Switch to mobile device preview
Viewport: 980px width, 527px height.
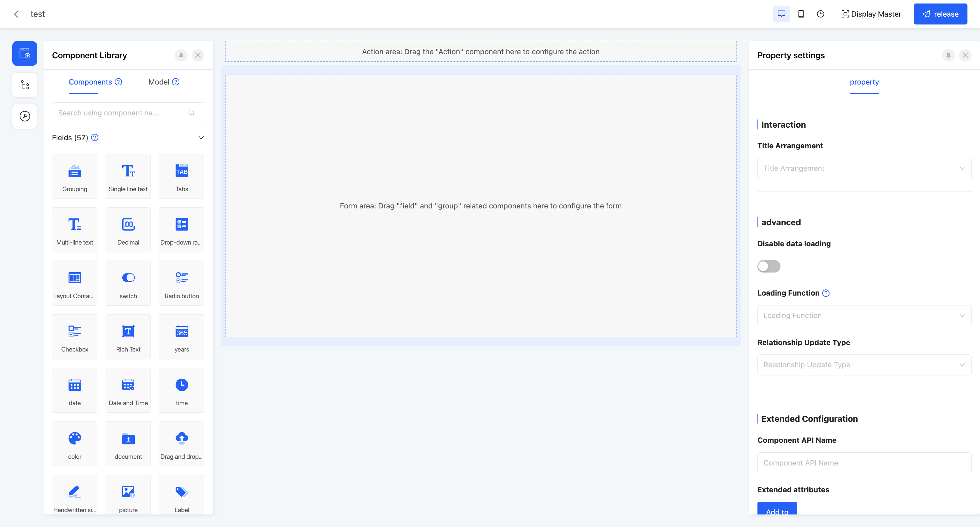click(800, 14)
